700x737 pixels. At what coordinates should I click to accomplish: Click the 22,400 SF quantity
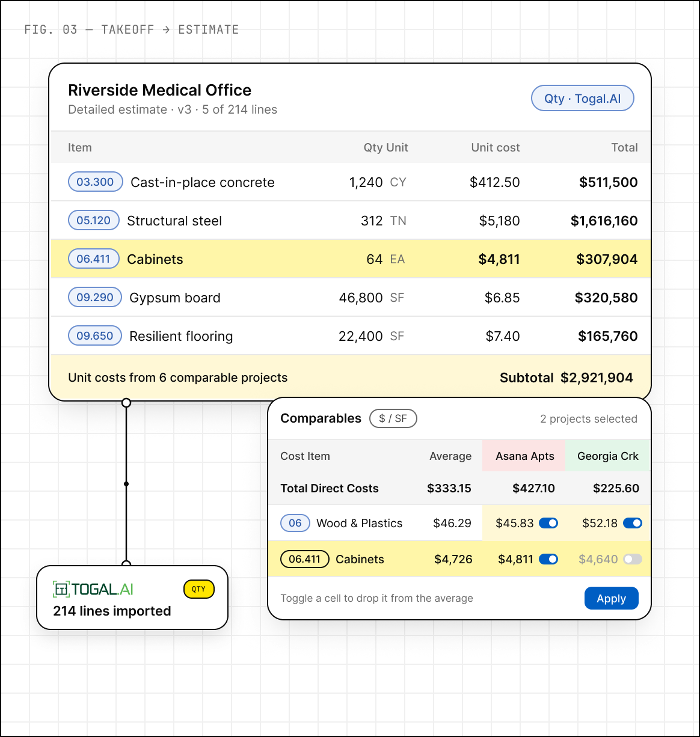372,336
